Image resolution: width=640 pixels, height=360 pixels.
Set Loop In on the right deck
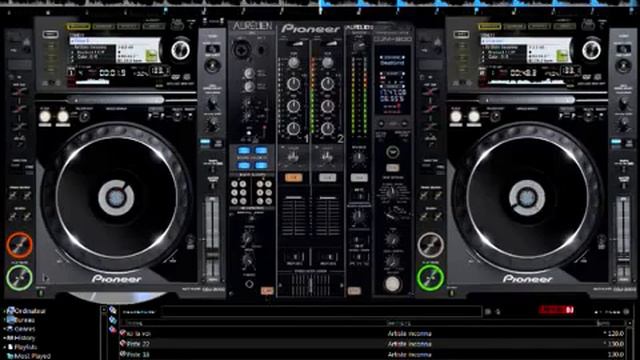[456, 116]
